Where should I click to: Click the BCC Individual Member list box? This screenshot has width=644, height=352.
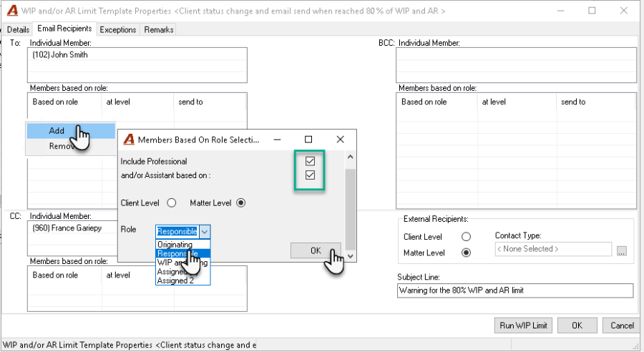click(x=516, y=65)
